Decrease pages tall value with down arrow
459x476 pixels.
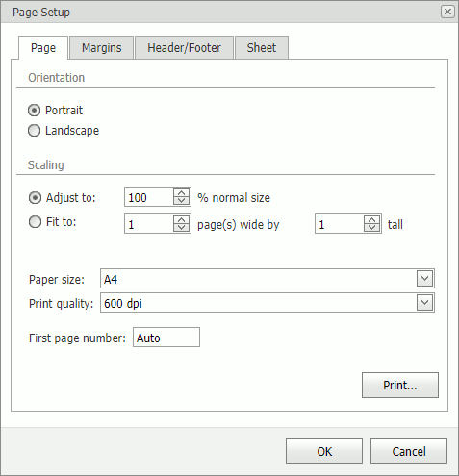[x=371, y=228]
